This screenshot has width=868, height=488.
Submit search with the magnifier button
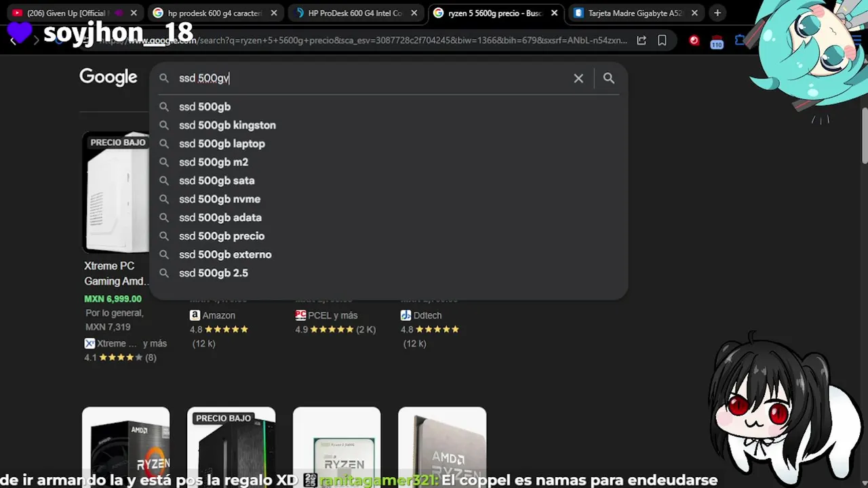tap(609, 79)
